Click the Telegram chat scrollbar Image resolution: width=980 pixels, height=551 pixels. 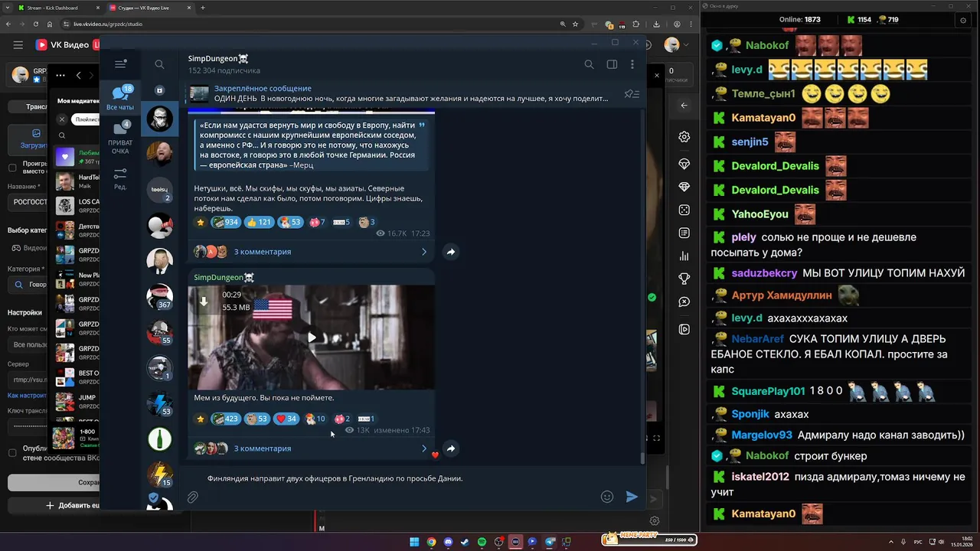tap(642, 458)
